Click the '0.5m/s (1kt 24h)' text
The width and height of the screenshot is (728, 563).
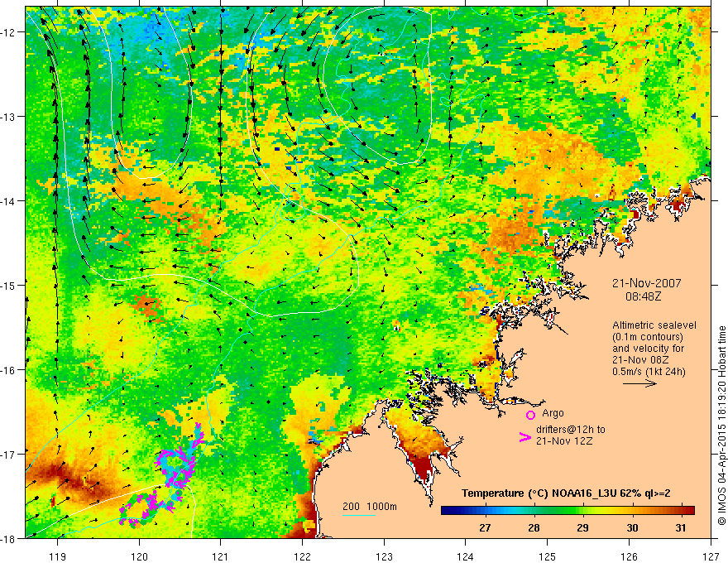click(649, 372)
